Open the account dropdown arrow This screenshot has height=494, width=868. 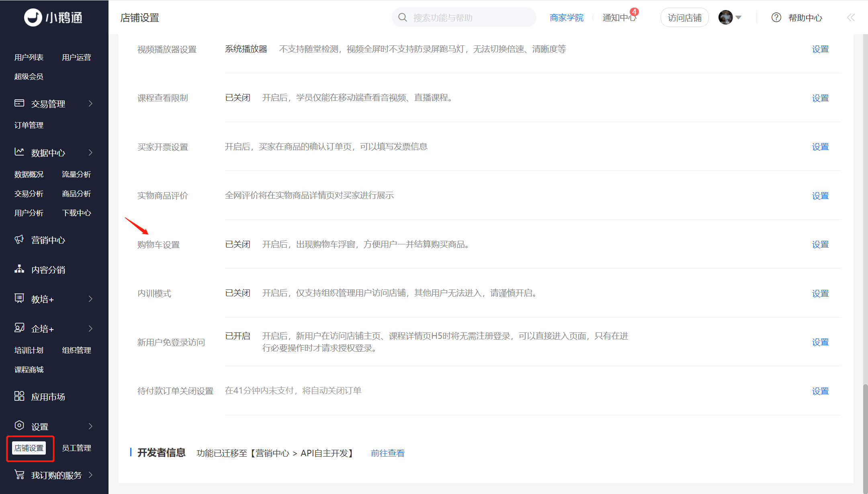(x=738, y=18)
